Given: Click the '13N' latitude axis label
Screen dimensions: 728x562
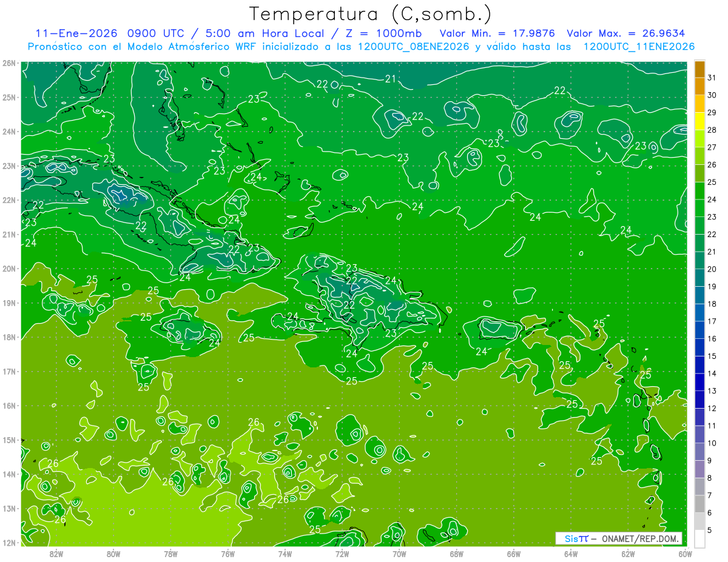Looking at the screenshot, I should [8, 508].
